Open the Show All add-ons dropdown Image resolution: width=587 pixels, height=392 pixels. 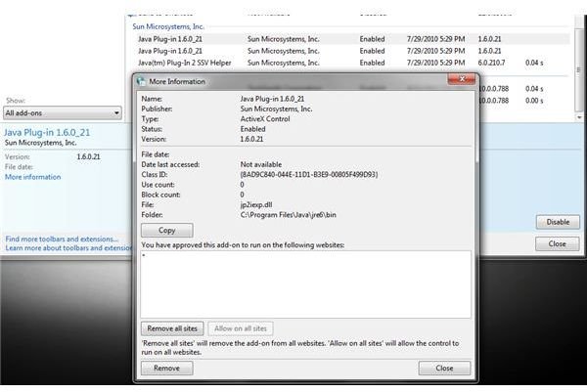63,113
